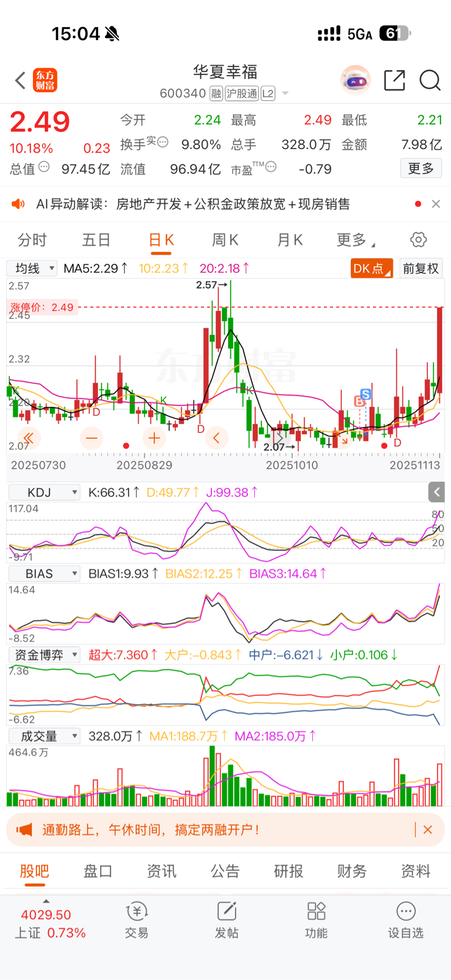This screenshot has width=451, height=980.
Task: Tap the current price 2.49
Action: 40,122
